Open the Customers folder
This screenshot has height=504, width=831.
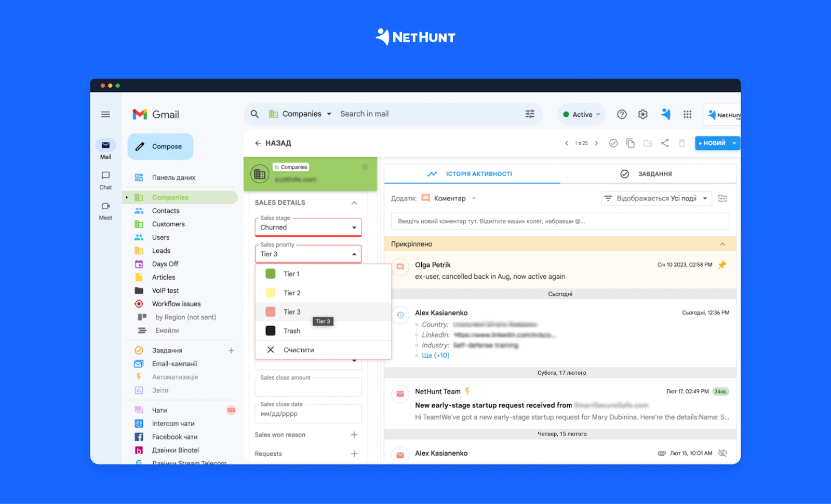coord(168,224)
